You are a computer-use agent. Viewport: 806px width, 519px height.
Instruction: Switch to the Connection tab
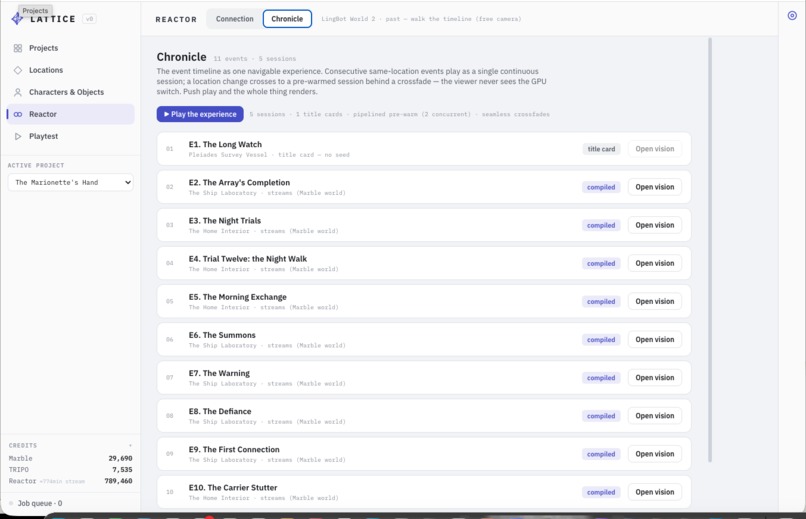tap(234, 19)
